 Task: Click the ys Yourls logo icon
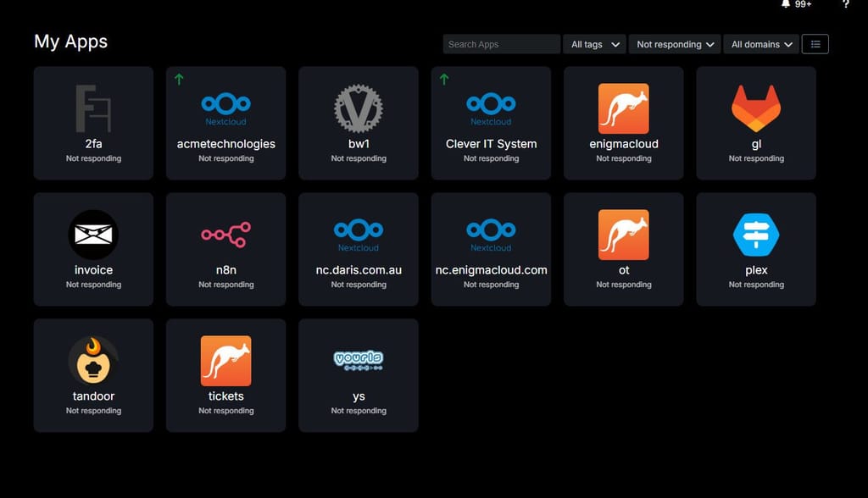(359, 360)
